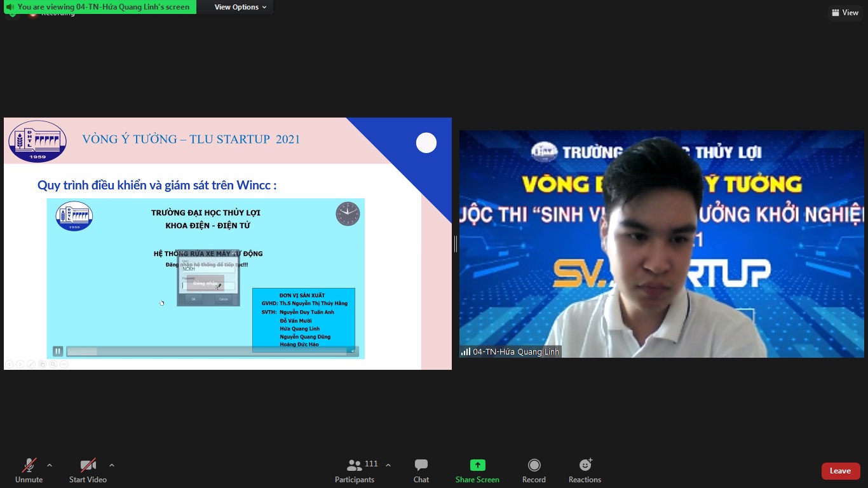Click the slideshow zoom magnifier icon
This screenshot has width=868, height=488.
[x=53, y=364]
